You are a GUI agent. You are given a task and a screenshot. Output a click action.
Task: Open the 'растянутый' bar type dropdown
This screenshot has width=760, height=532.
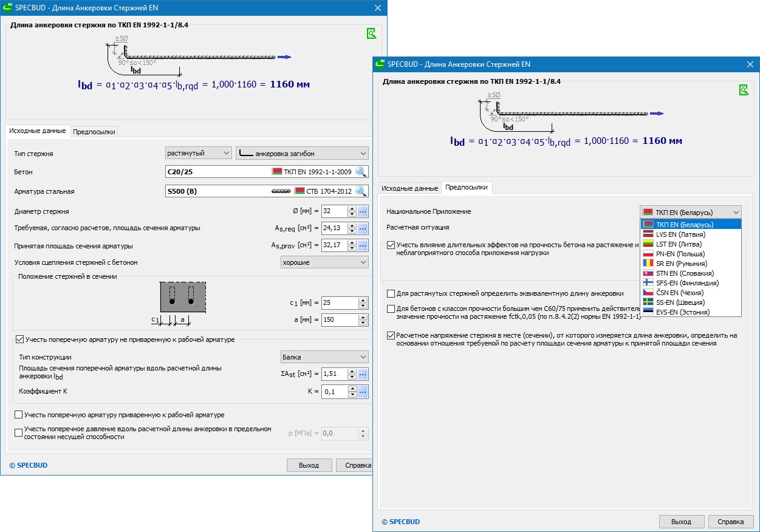pyautogui.click(x=199, y=154)
